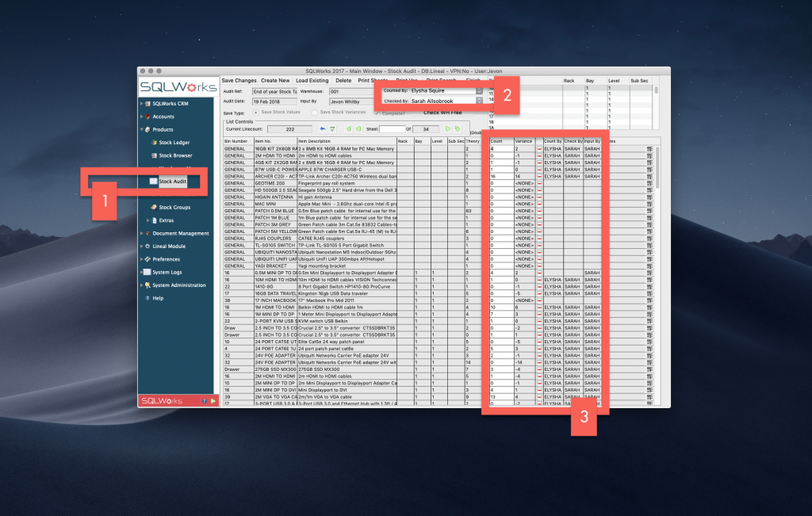Advance to next sheet with green arrow
Viewport: 812px width, 516px height.
[447, 128]
